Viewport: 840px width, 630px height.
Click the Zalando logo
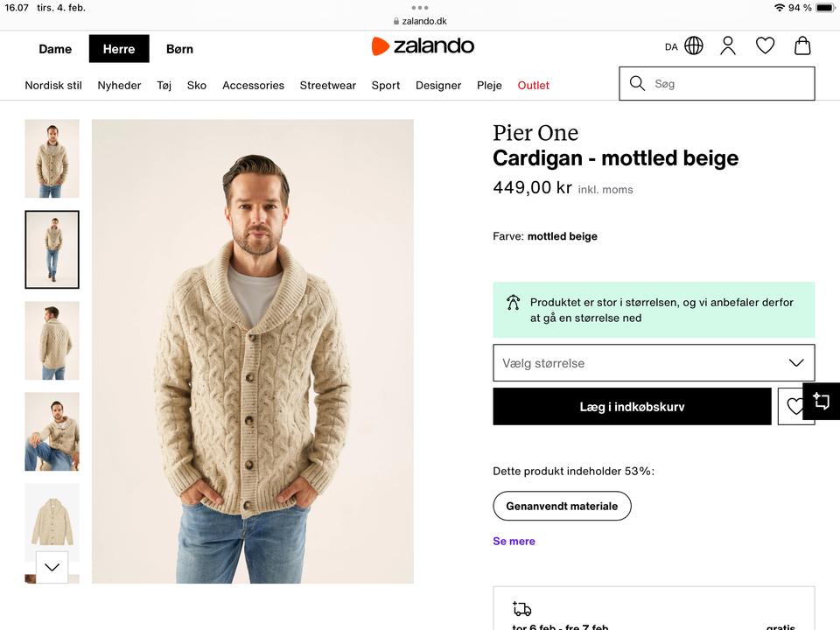tap(423, 46)
